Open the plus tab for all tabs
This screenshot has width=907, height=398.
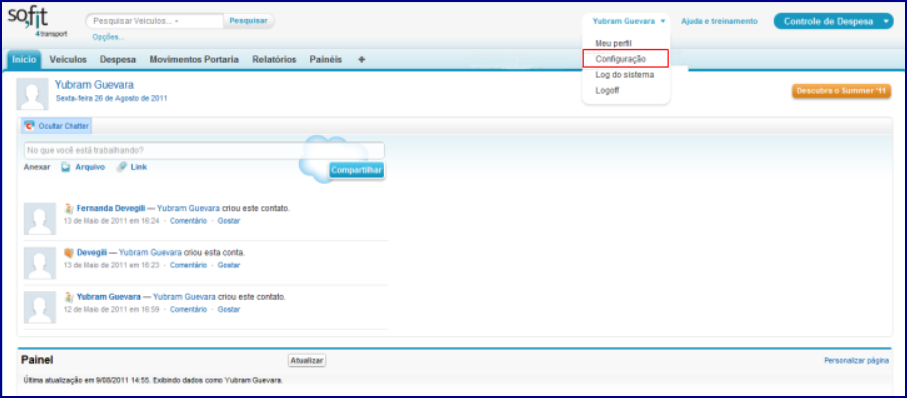tap(362, 59)
